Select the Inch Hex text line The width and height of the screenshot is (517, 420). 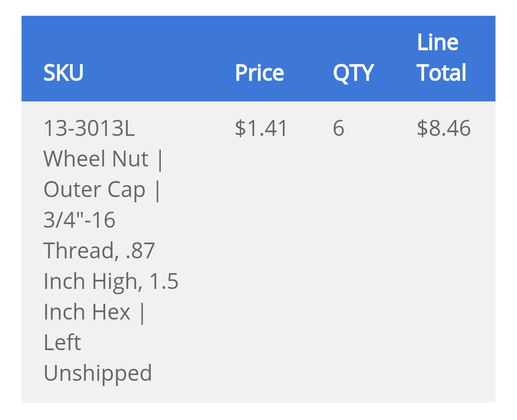(87, 312)
